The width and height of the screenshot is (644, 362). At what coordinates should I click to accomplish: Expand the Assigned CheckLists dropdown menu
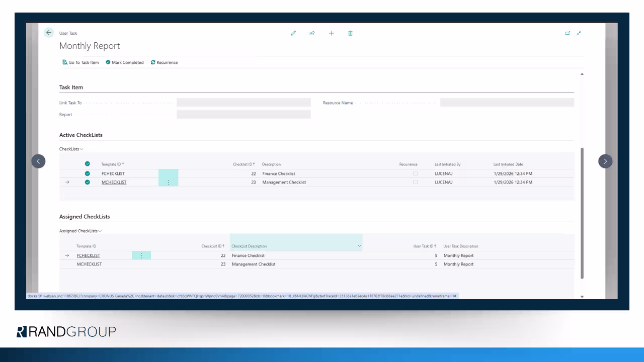click(80, 231)
